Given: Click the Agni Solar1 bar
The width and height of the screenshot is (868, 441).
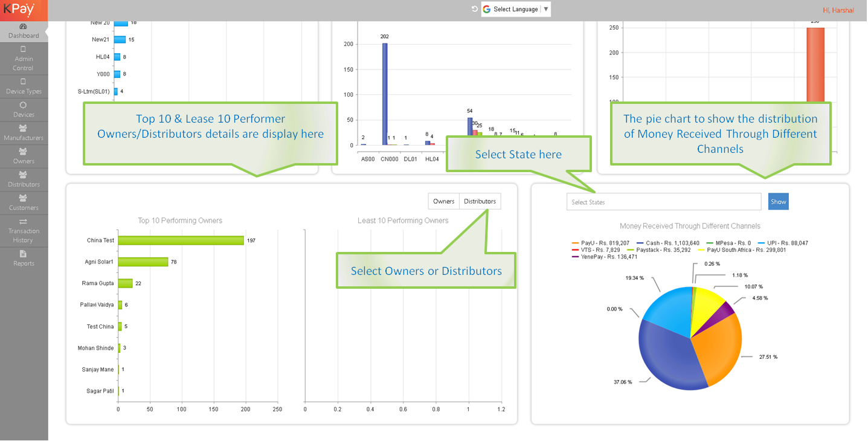Looking at the screenshot, I should click(143, 262).
